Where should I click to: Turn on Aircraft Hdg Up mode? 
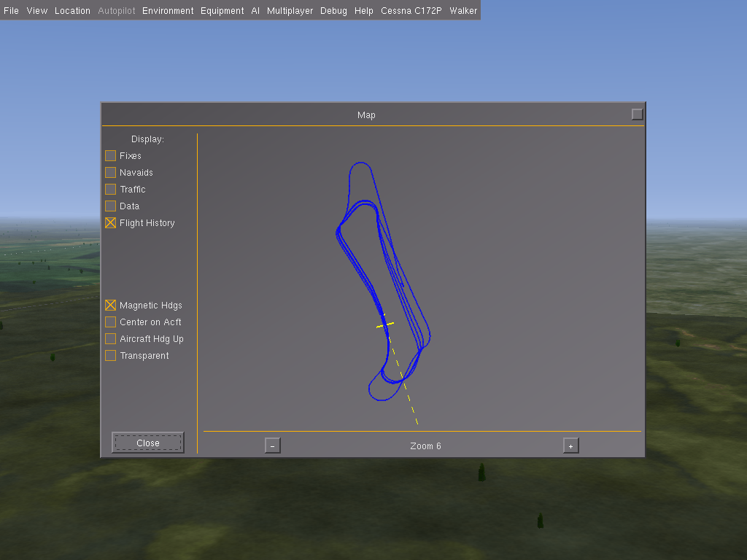coord(110,338)
